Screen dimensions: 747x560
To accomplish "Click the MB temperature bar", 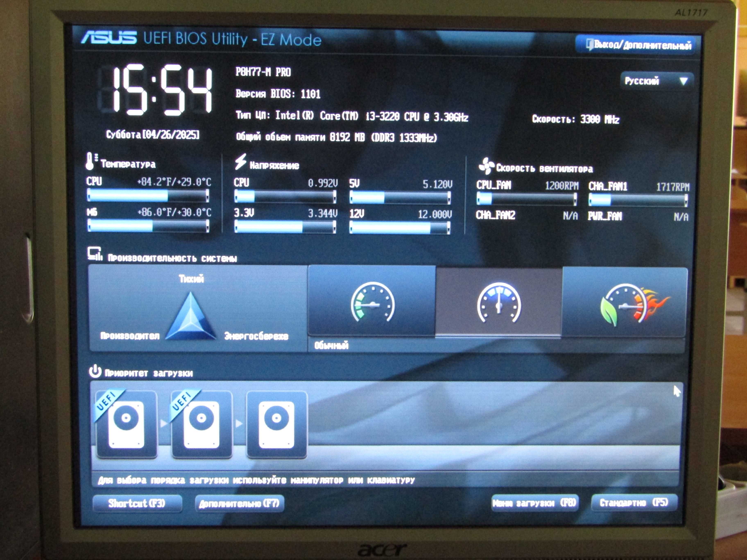I will point(148,226).
